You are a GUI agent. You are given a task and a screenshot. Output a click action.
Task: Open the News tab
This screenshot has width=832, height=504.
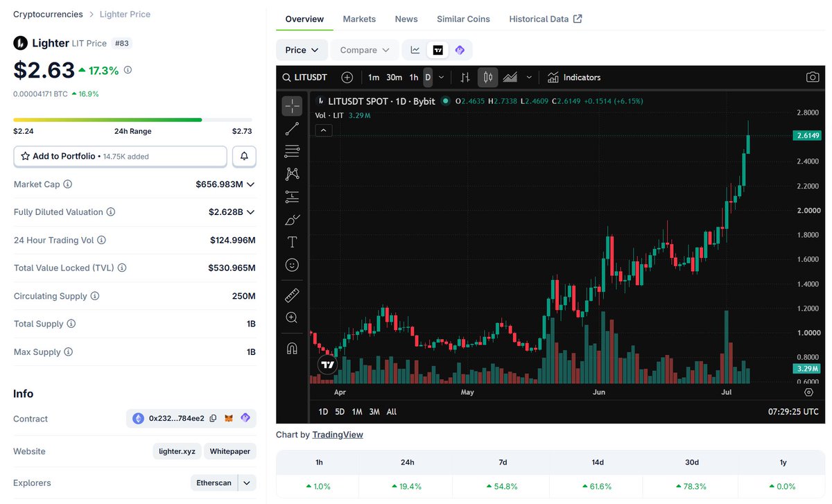[406, 19]
